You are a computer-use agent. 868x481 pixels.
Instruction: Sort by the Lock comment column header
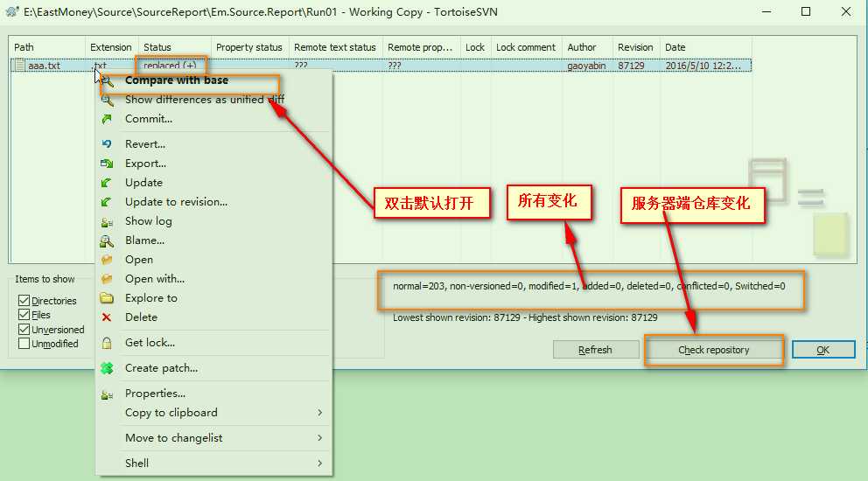527,47
